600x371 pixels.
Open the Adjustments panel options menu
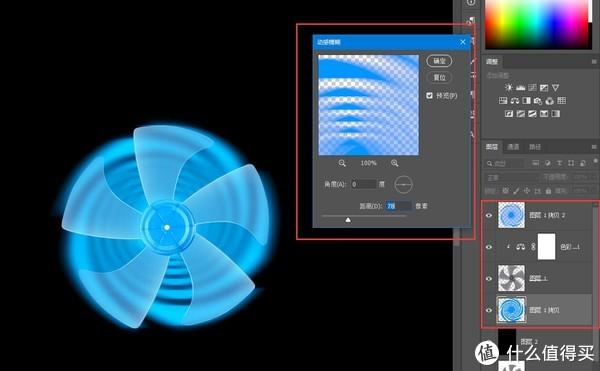pos(594,61)
